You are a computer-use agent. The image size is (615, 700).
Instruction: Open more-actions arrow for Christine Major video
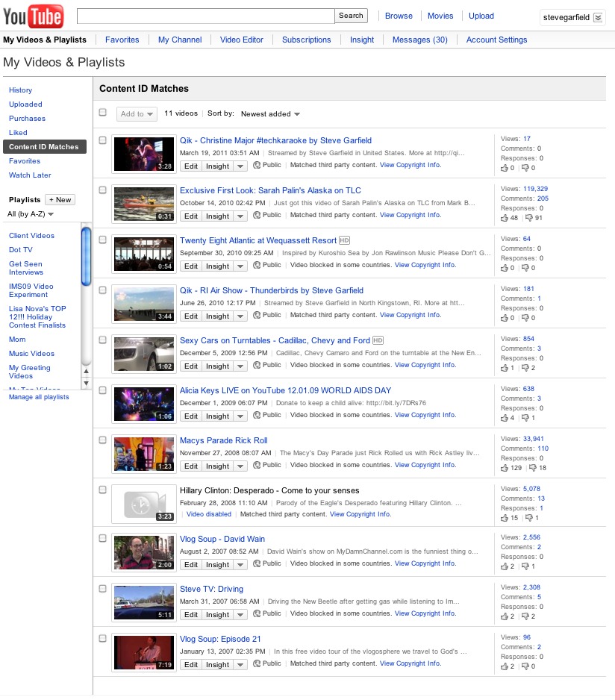click(x=240, y=166)
